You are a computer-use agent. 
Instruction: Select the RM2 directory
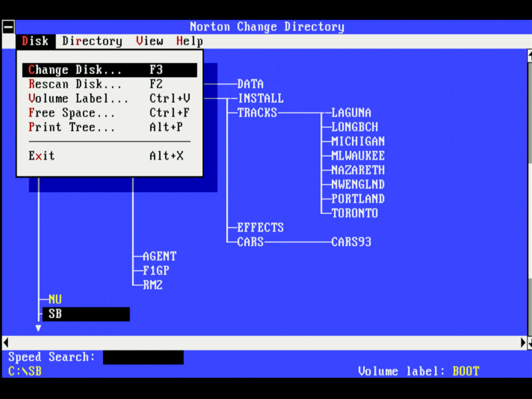[x=153, y=285]
